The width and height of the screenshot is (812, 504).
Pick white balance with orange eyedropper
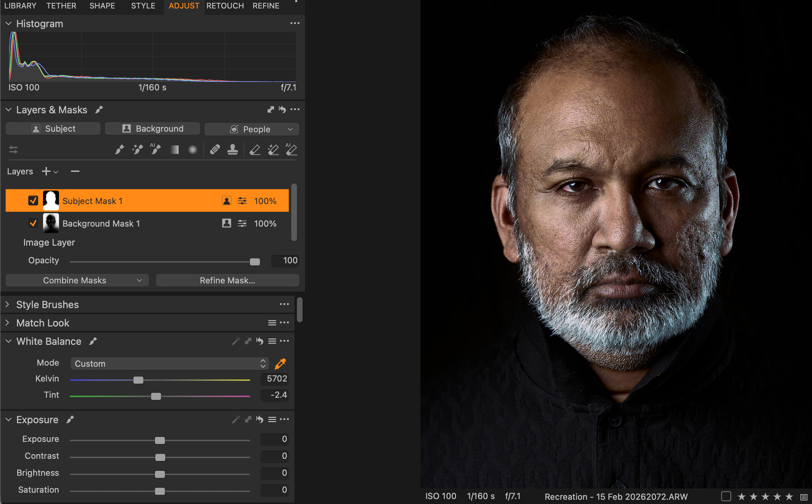click(x=280, y=364)
